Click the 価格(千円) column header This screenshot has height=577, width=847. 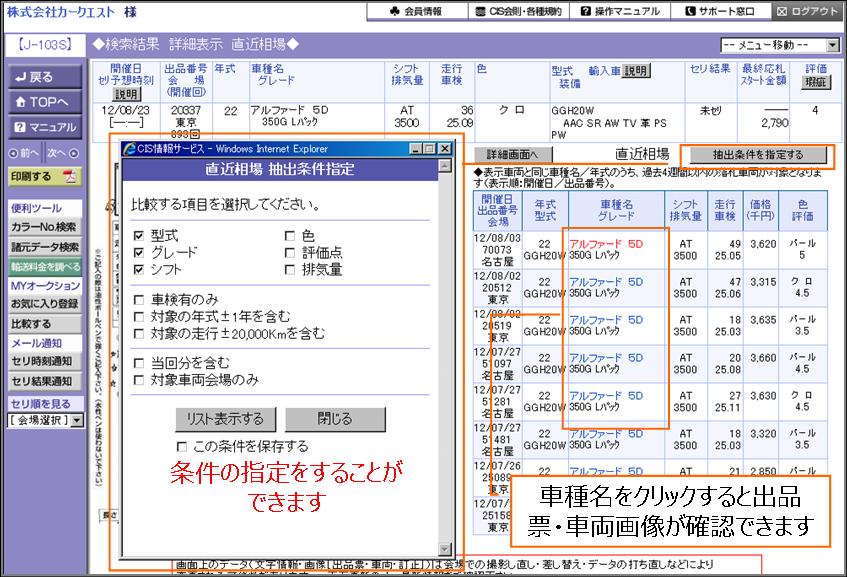(761, 210)
